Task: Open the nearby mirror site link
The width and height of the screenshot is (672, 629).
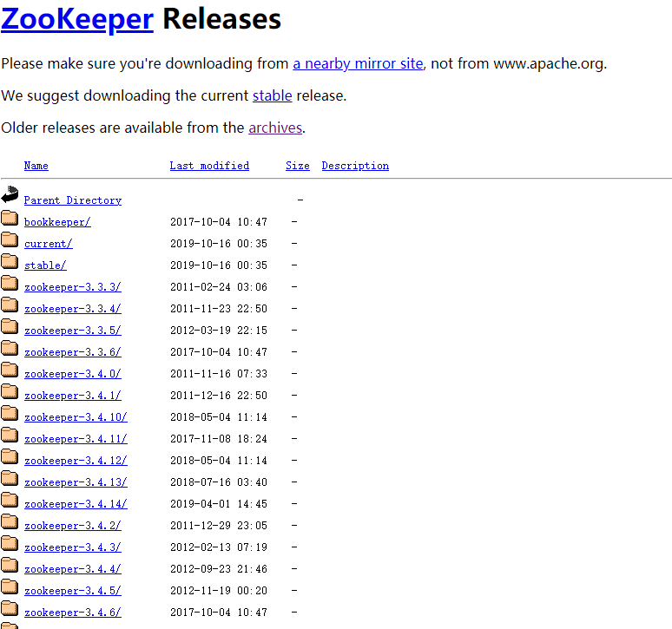Action: (358, 64)
